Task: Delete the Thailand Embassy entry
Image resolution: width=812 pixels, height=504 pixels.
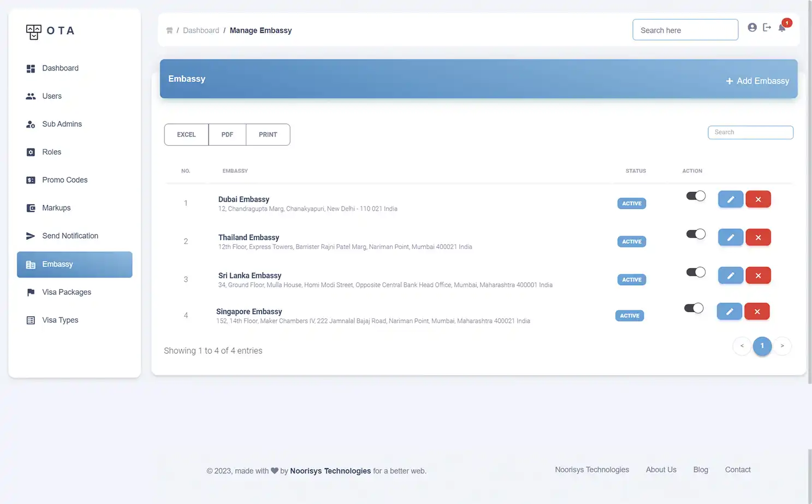Action: point(758,238)
